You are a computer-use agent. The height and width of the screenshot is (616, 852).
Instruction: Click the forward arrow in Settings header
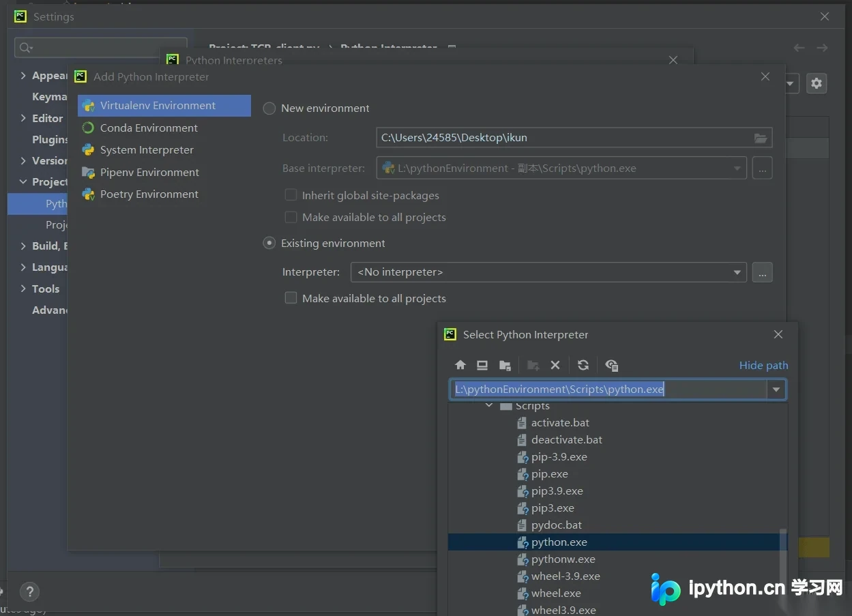(823, 48)
